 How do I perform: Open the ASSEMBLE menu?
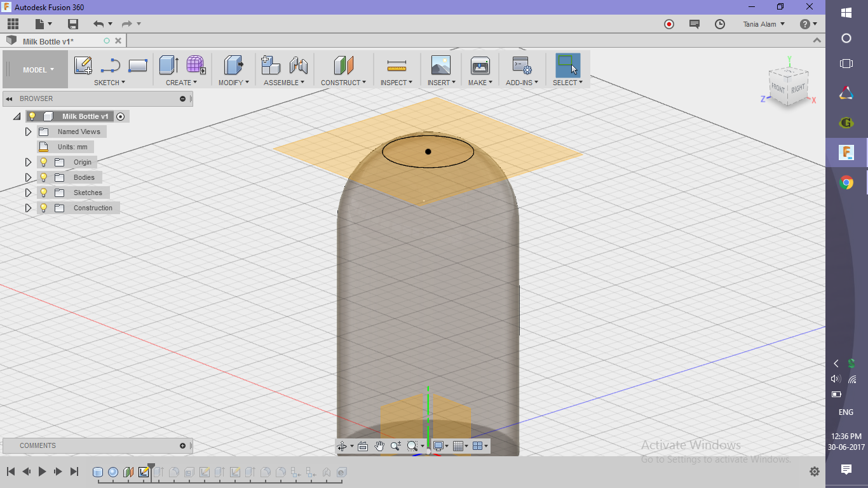[284, 83]
